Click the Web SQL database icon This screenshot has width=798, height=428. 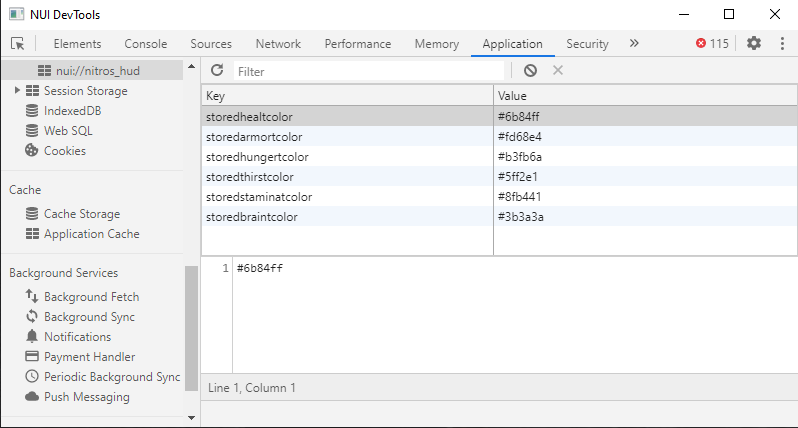click(x=32, y=131)
